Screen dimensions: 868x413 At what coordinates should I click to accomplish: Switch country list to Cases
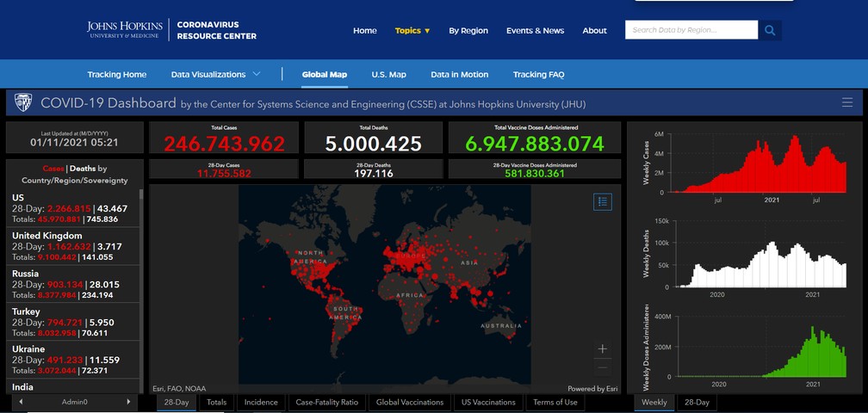[53, 169]
